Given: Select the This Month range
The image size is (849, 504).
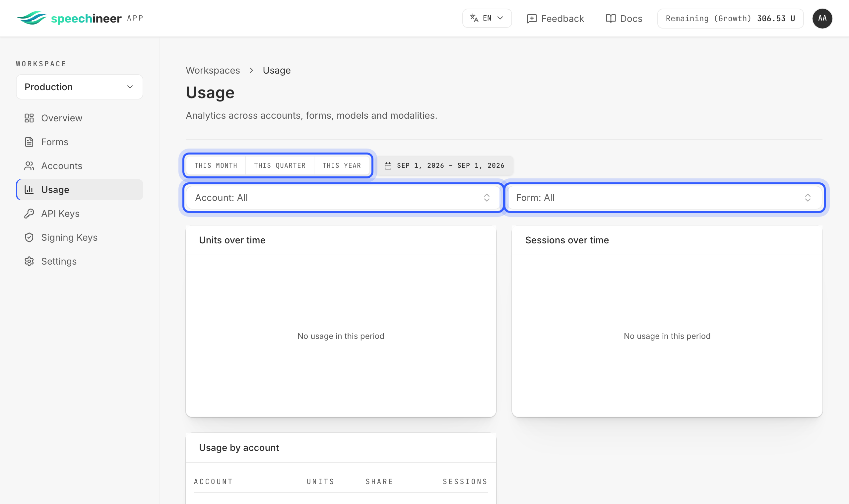Looking at the screenshot, I should (216, 166).
